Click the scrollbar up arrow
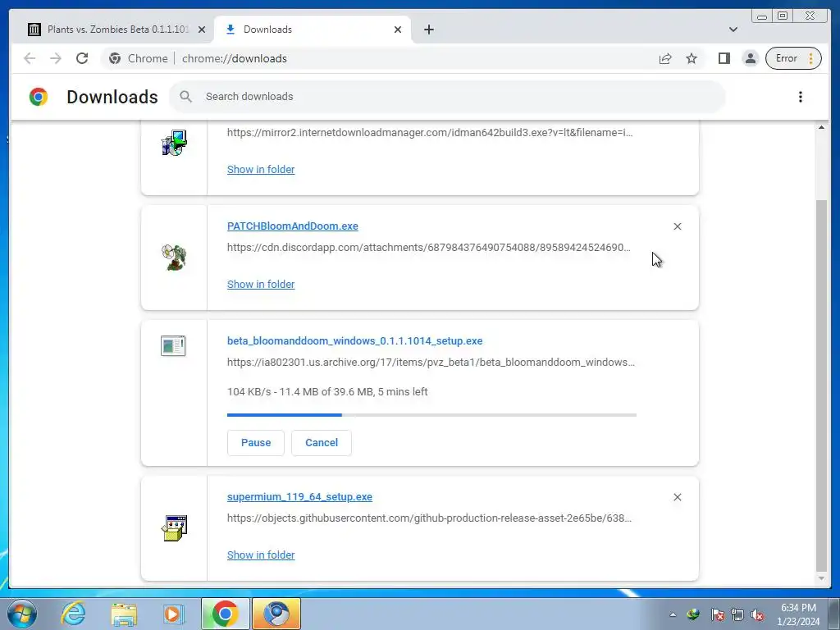The height and width of the screenshot is (630, 840). [821, 127]
